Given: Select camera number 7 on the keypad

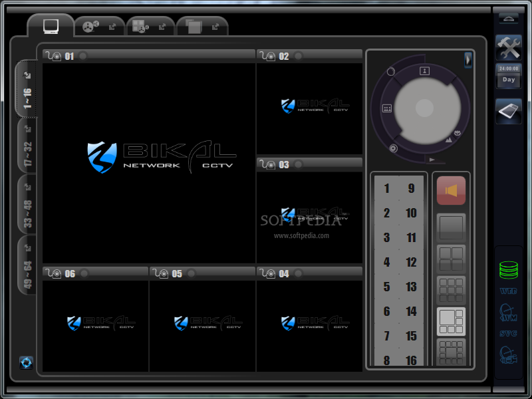Looking at the screenshot, I should pyautogui.click(x=386, y=336).
